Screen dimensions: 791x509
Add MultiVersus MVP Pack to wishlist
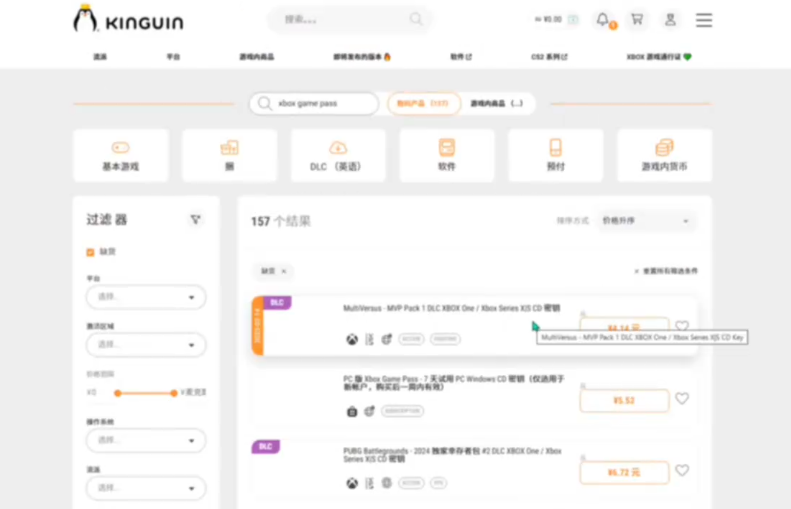pyautogui.click(x=682, y=326)
